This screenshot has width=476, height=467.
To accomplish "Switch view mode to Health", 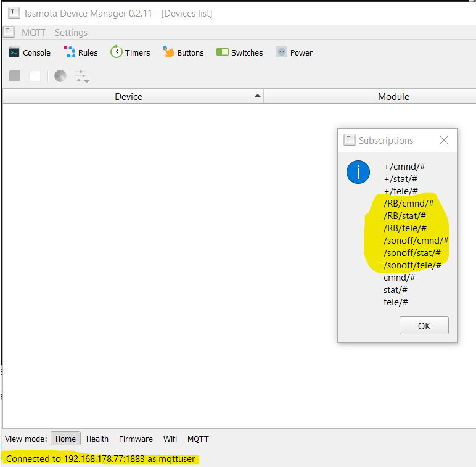I will (x=97, y=439).
